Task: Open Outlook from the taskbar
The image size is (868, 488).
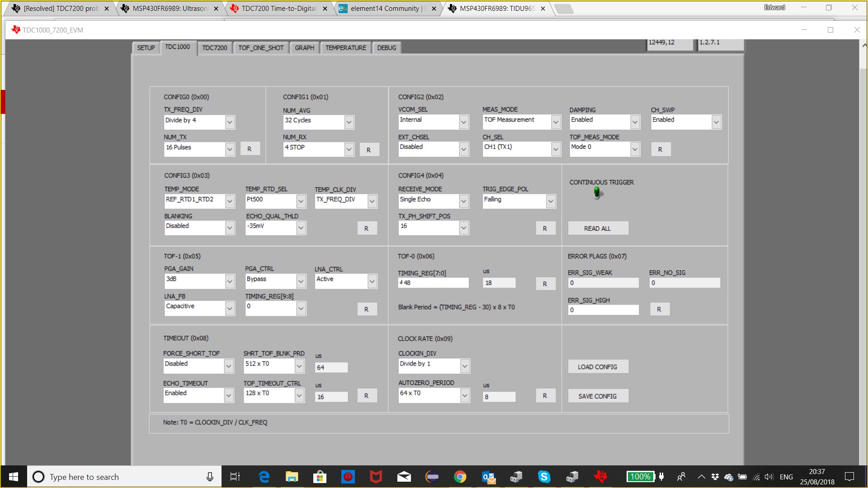Action: 488,477
